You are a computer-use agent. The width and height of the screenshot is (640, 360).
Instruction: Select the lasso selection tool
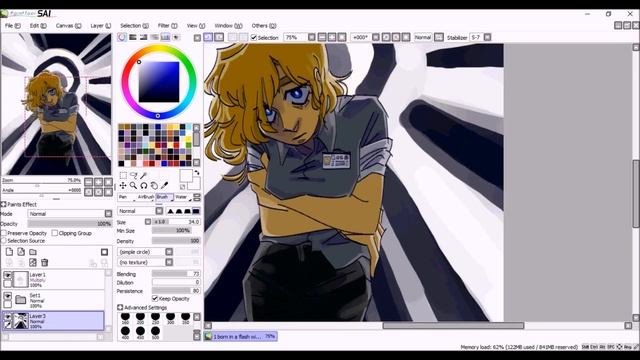tap(133, 175)
